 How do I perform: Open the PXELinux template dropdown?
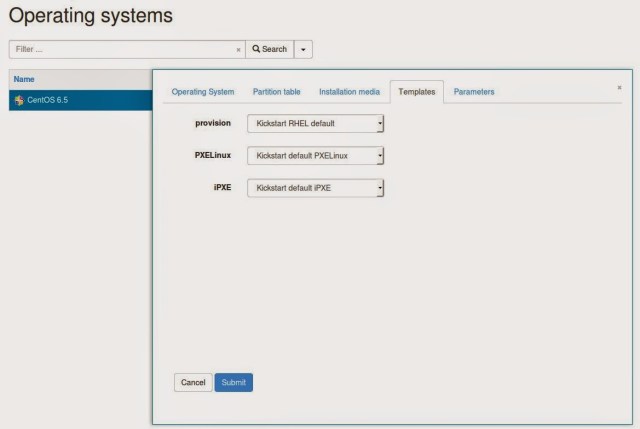(x=315, y=156)
